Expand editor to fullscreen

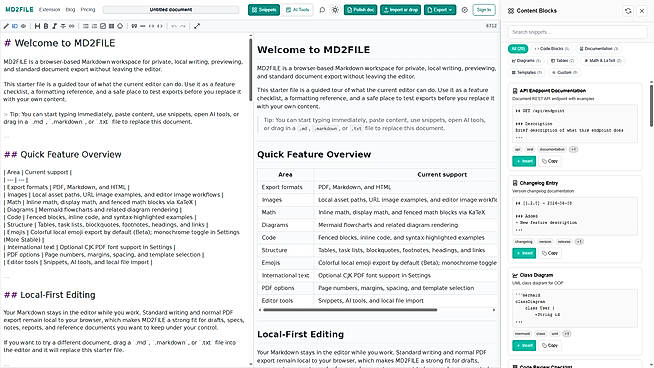(197, 26)
